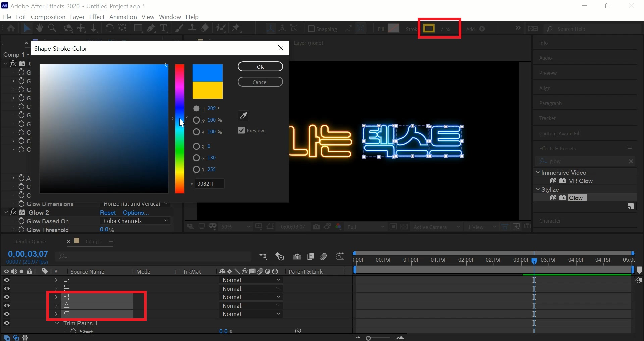Pick color with dialog eyedropper
Image resolution: width=644 pixels, height=341 pixels.
coord(243,116)
